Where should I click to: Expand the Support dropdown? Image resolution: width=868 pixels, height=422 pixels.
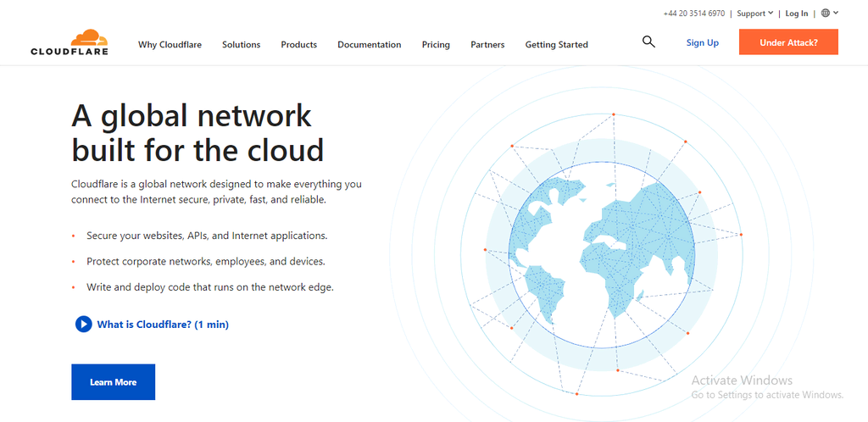tap(754, 14)
